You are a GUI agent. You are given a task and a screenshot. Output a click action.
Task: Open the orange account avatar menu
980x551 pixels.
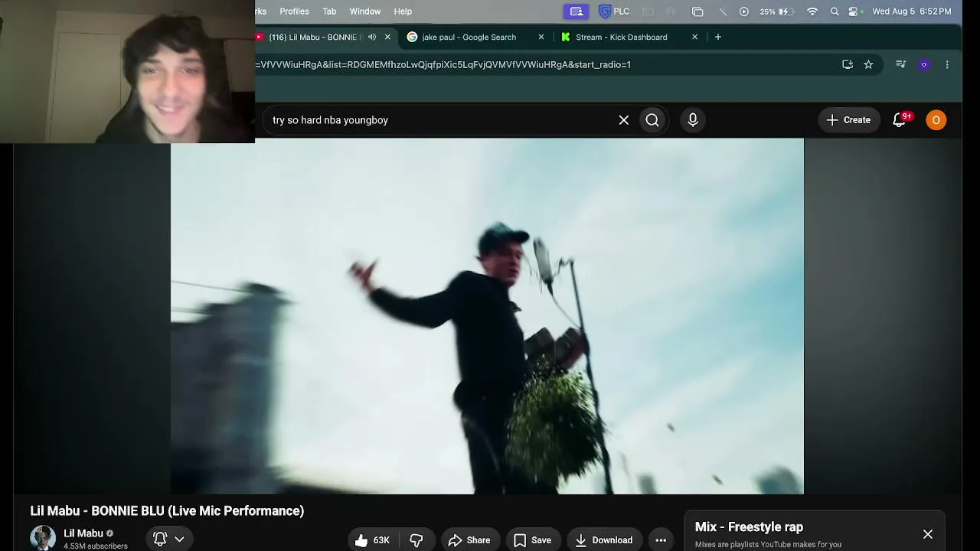(936, 120)
